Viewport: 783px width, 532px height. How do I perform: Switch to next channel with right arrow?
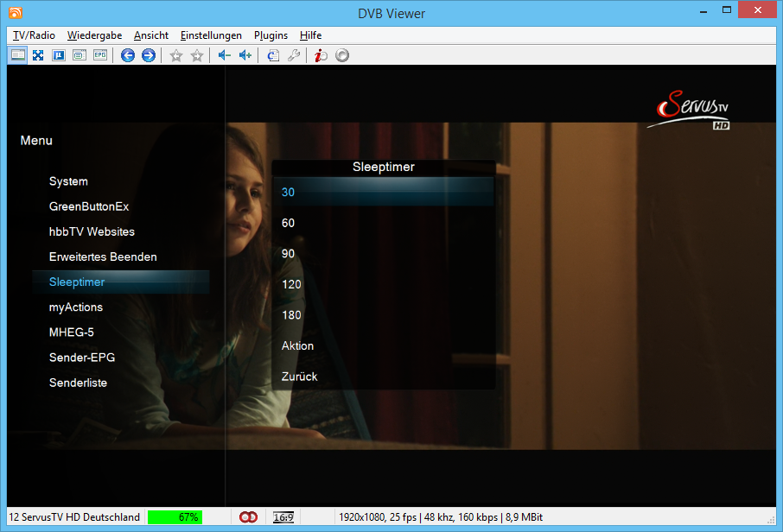point(149,55)
